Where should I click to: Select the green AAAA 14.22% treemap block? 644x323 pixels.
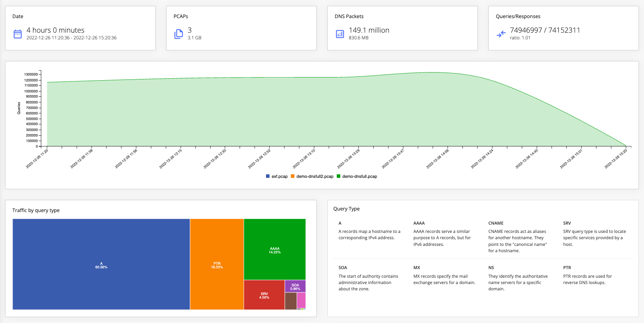275,249
